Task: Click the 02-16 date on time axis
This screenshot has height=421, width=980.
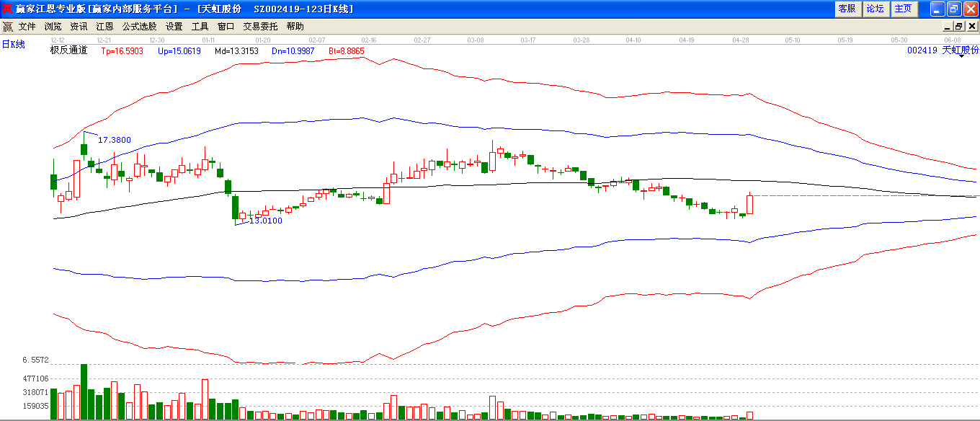Action: (369, 40)
